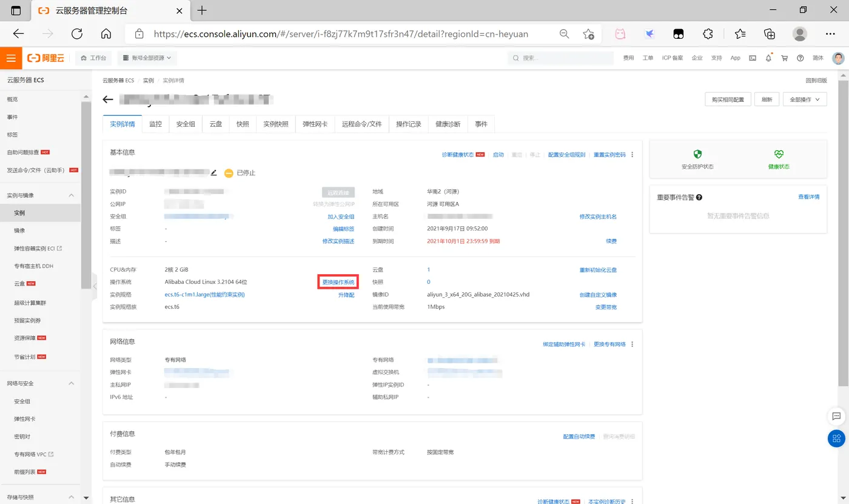The width and height of the screenshot is (849, 504).
Task: Reload the page with browser refresh
Action: pyautogui.click(x=76, y=34)
